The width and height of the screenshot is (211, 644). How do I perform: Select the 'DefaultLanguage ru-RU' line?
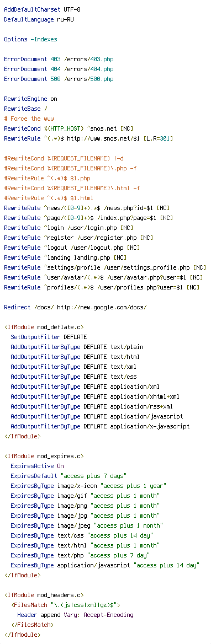pyautogui.click(x=39, y=19)
